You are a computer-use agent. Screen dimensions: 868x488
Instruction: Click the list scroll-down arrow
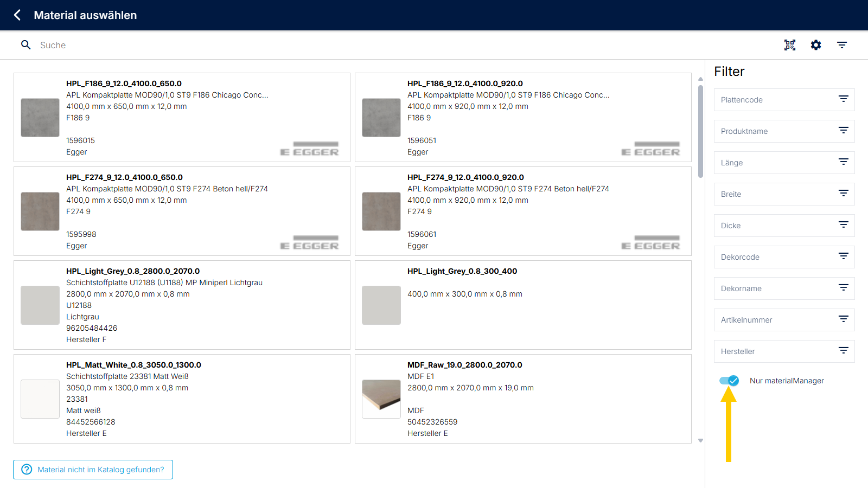tap(700, 440)
